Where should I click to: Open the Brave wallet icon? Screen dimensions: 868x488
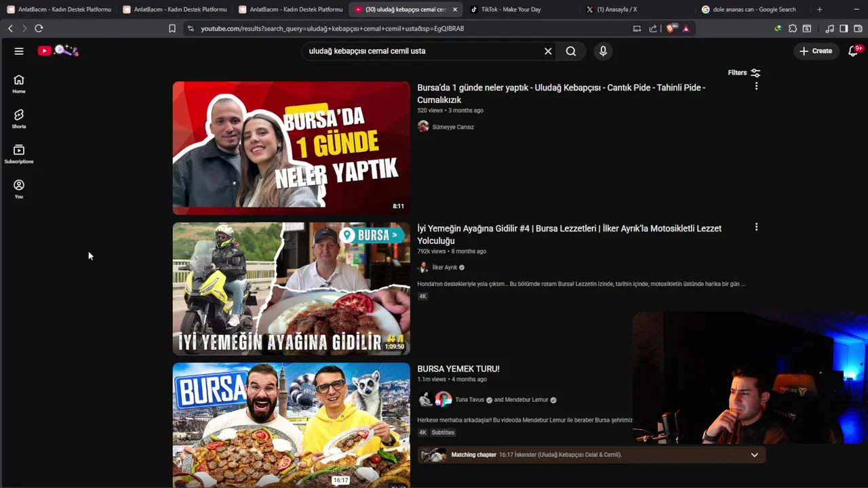(858, 28)
